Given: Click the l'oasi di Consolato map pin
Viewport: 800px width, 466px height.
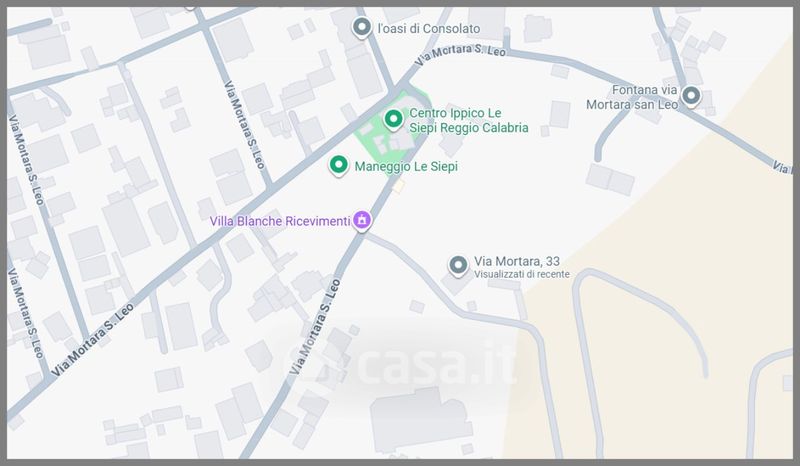Looking at the screenshot, I should [x=362, y=27].
